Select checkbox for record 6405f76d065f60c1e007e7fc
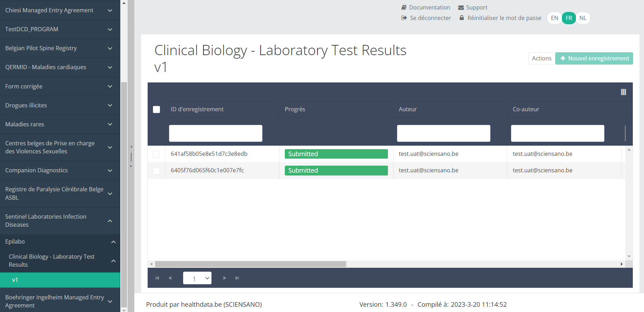The image size is (644, 312). (156, 171)
